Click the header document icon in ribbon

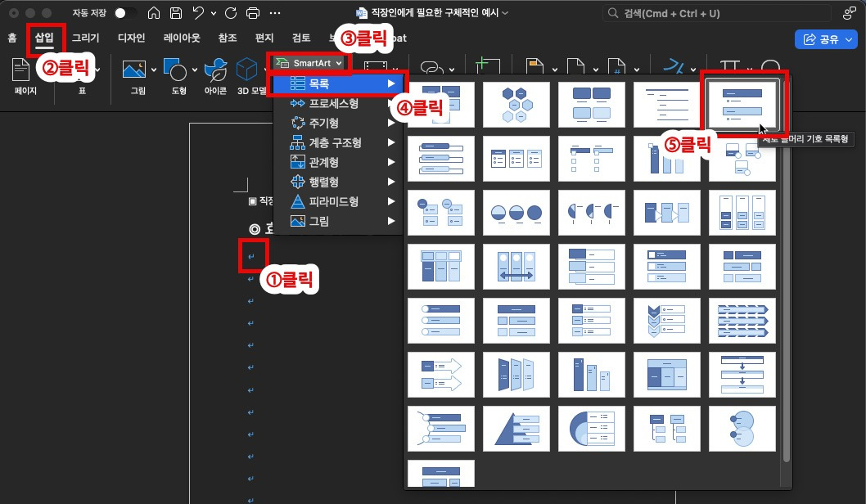[534, 66]
